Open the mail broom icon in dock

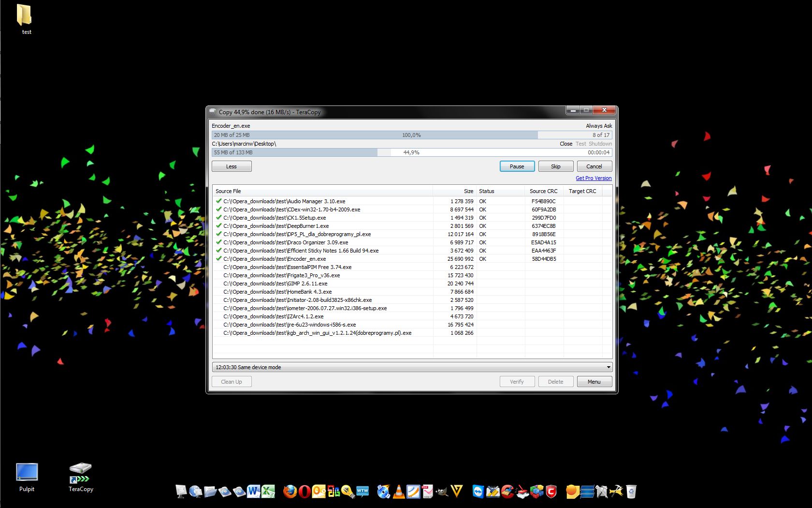click(x=493, y=492)
